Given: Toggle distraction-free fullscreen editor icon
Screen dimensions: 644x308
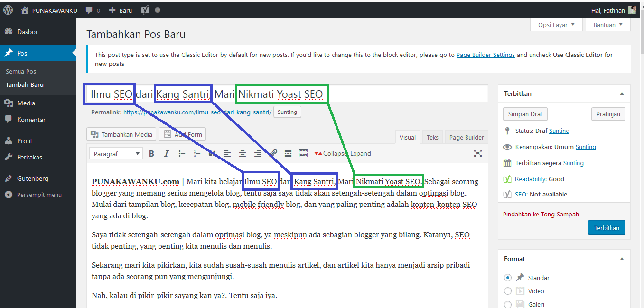Looking at the screenshot, I should pos(478,153).
